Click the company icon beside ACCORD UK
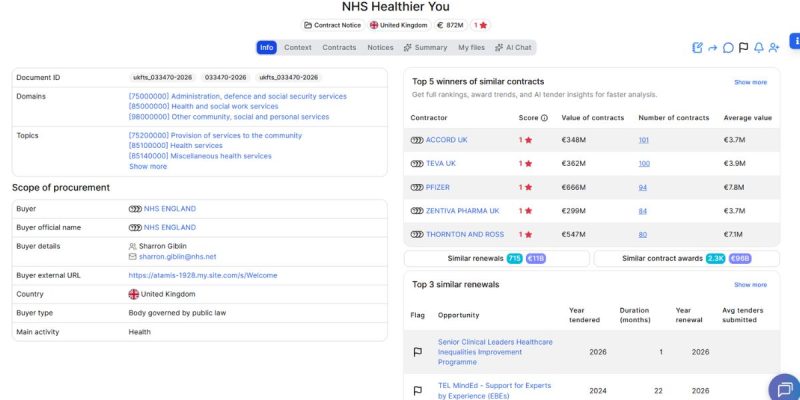 tap(417, 140)
